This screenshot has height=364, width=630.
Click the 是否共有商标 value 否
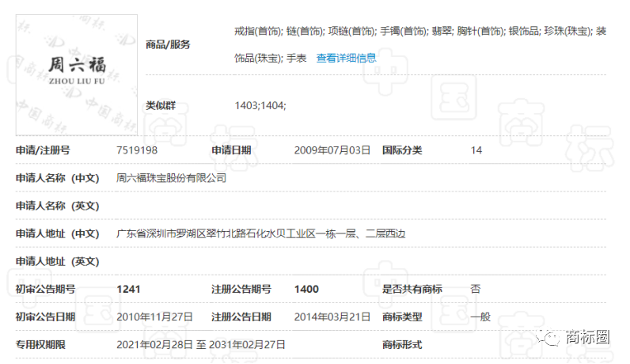tap(475, 289)
